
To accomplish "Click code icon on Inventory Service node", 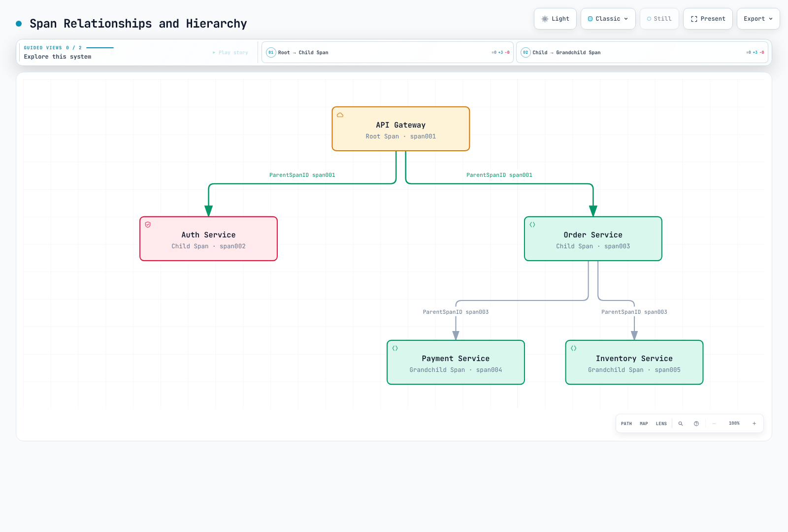I will (574, 348).
